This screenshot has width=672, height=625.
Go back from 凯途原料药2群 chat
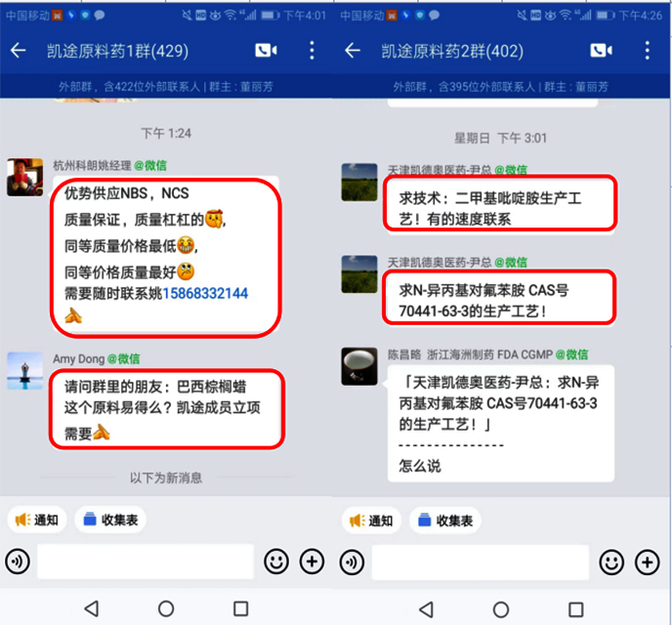pyautogui.click(x=353, y=51)
